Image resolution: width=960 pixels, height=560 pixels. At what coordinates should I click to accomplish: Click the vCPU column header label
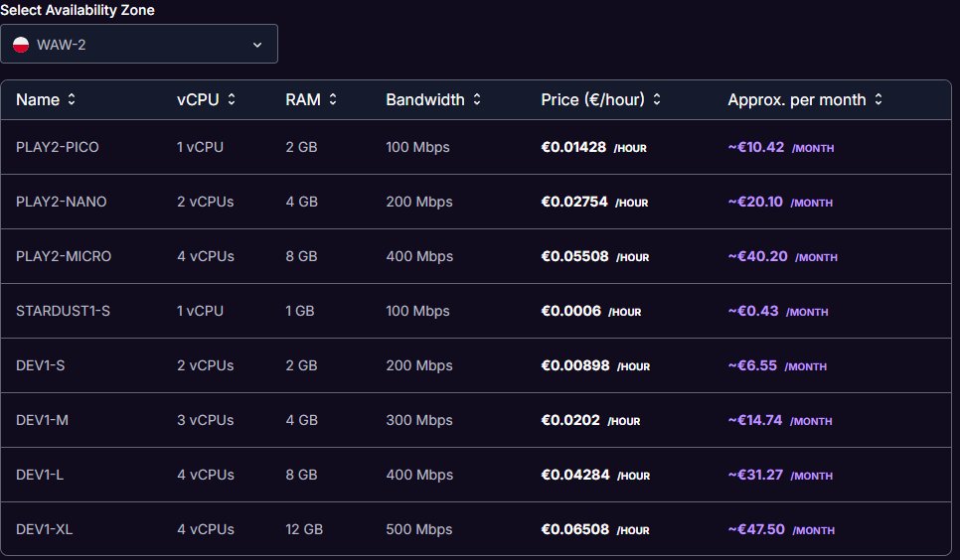pyautogui.click(x=198, y=99)
